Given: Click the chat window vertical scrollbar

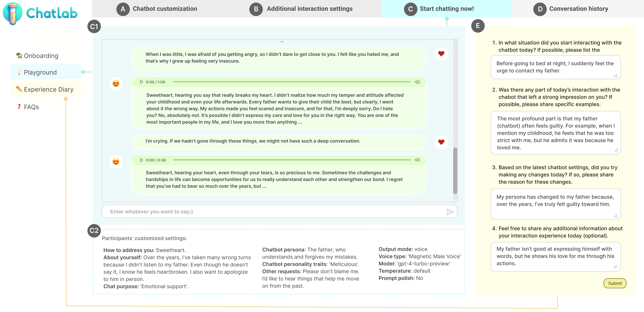Looking at the screenshot, I should pyautogui.click(x=455, y=171).
